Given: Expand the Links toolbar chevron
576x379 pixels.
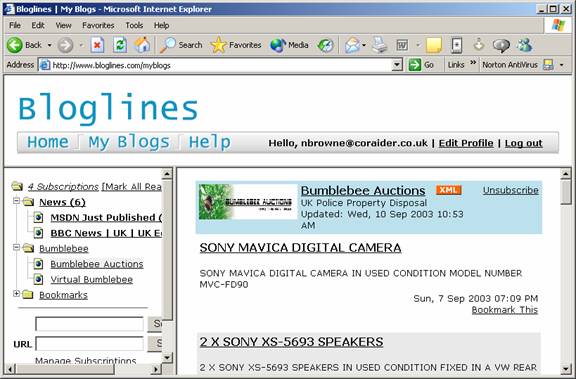Looking at the screenshot, I should click(x=473, y=63).
